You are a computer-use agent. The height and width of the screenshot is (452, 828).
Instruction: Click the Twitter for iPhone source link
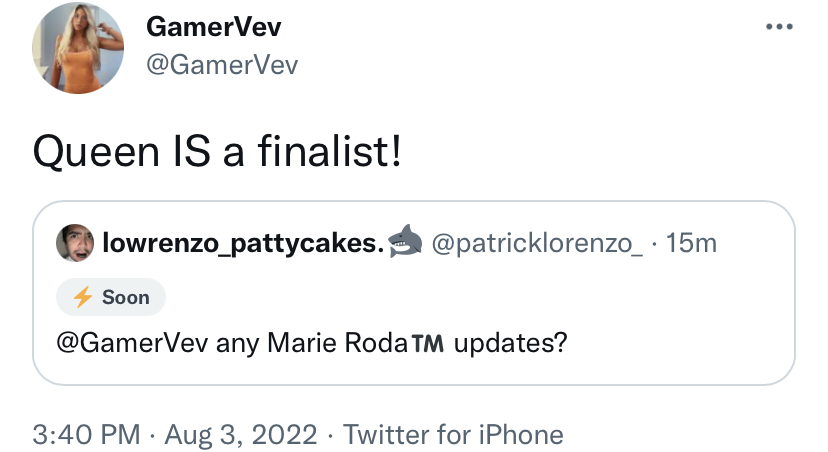click(454, 435)
